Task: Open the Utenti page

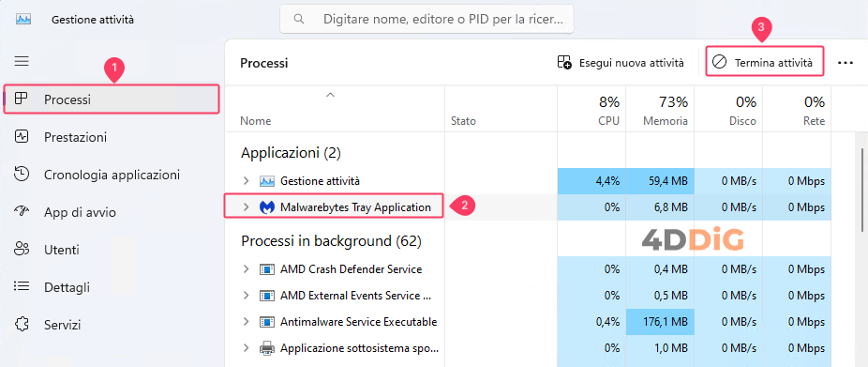Action: [112, 250]
